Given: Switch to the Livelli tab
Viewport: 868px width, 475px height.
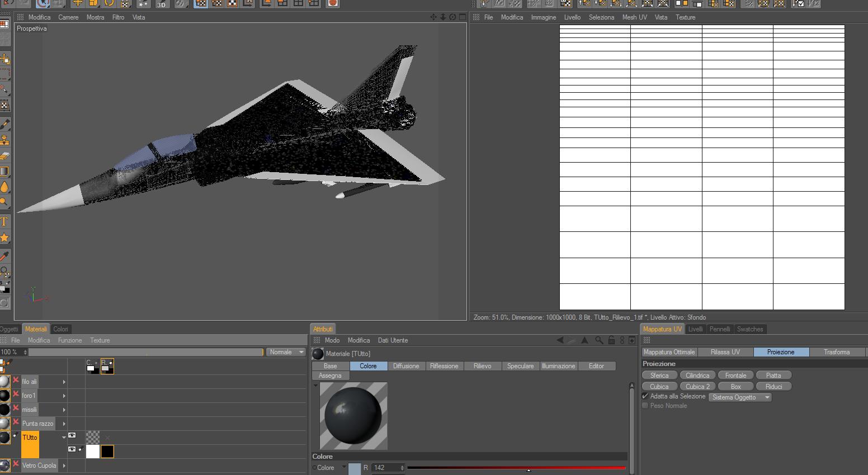Looking at the screenshot, I should click(x=695, y=329).
